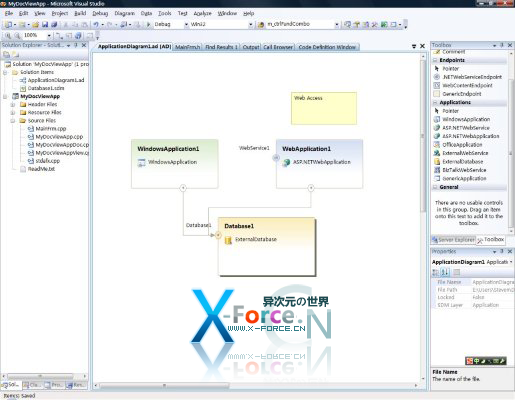This screenshot has height=400, width=515.
Task: Select MainFrm.cpp in Solution Explorer
Action: [x=47, y=129]
